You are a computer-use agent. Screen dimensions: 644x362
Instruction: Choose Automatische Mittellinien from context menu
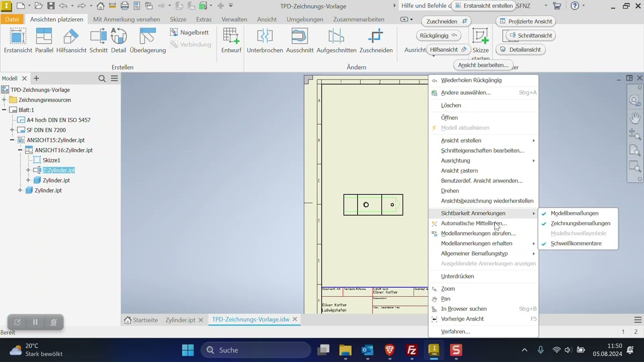483,223
